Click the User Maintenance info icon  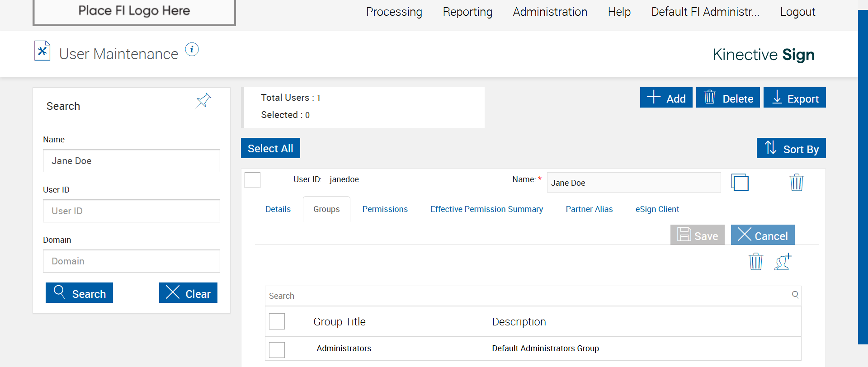192,49
